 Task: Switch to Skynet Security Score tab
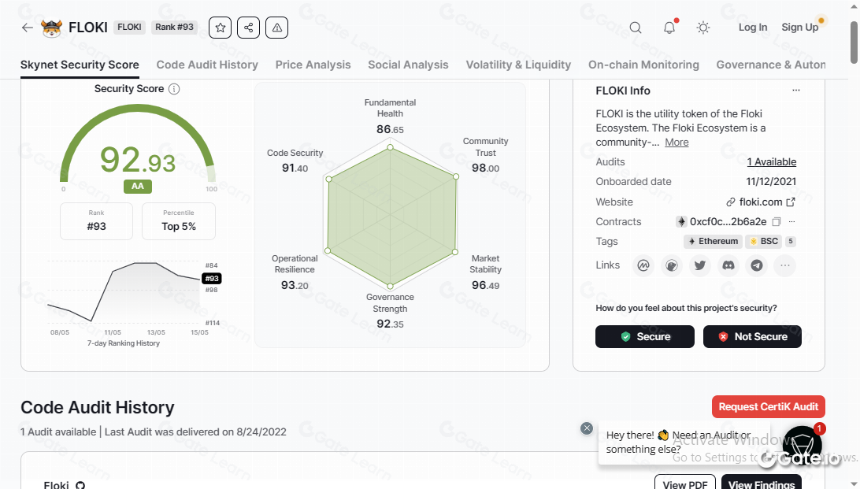coord(80,65)
